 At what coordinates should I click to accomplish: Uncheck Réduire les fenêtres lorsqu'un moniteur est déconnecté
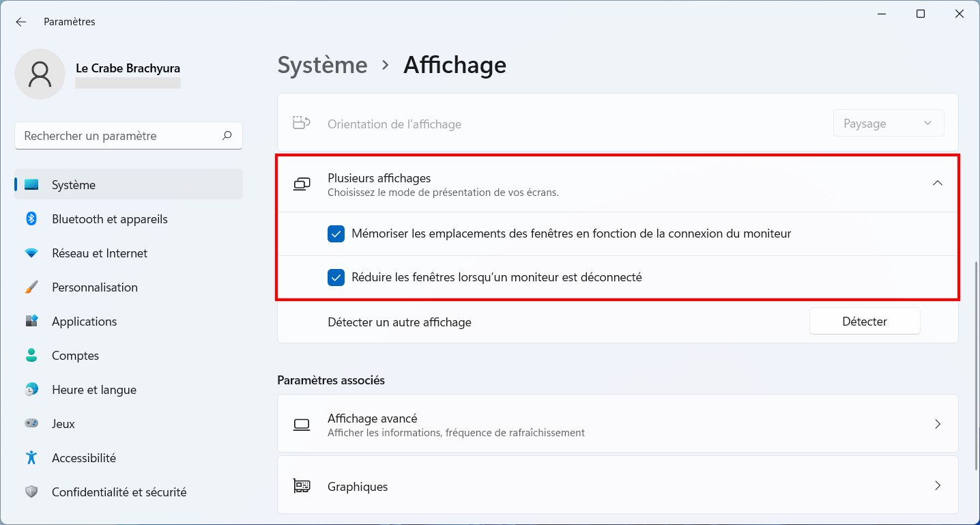click(336, 278)
